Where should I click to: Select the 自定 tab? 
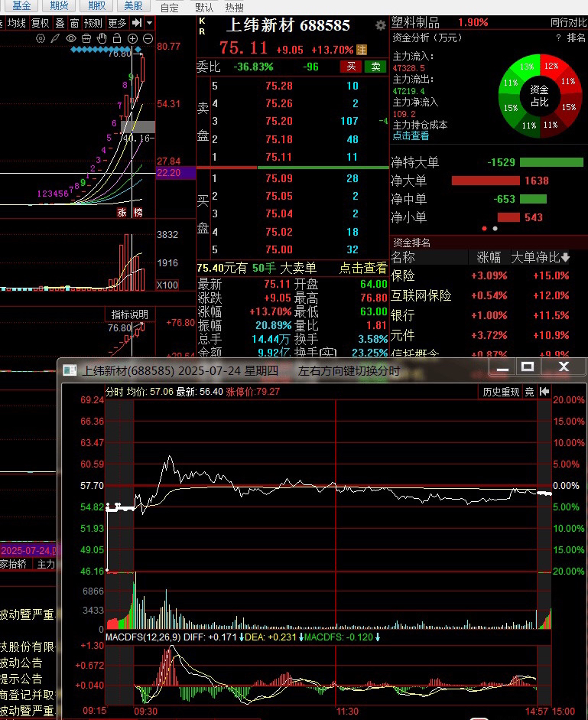170,8
